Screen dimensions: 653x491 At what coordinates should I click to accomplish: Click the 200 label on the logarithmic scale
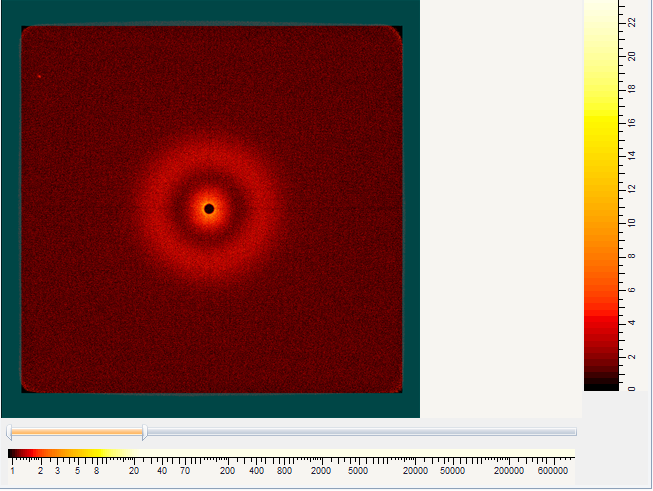(227, 470)
